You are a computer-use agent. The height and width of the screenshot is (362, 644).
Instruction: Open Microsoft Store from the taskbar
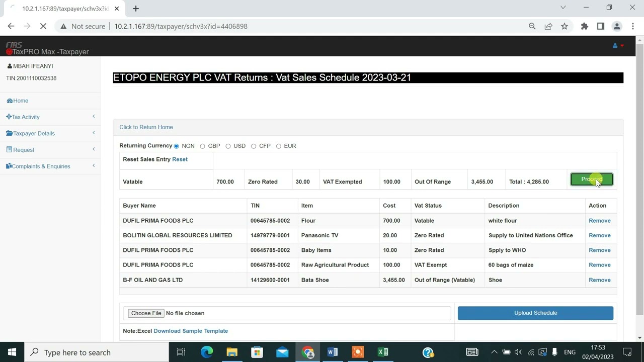click(x=257, y=352)
